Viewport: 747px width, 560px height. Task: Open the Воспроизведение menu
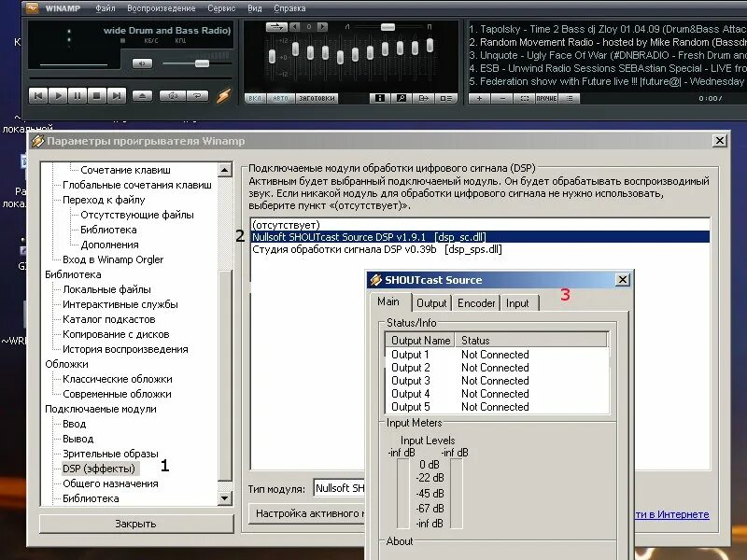click(x=161, y=8)
